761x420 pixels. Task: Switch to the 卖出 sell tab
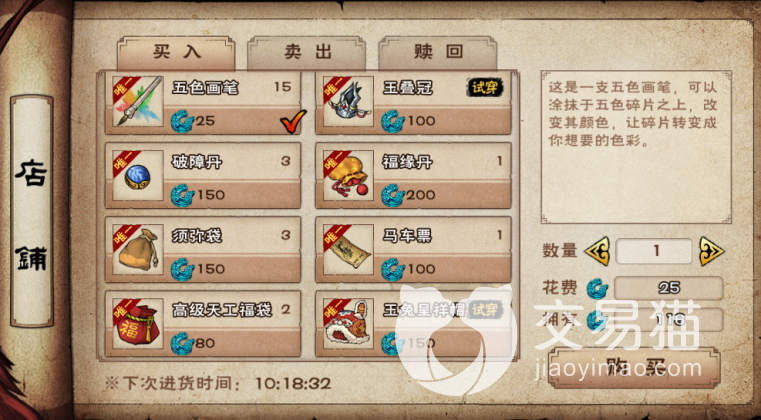(x=307, y=52)
